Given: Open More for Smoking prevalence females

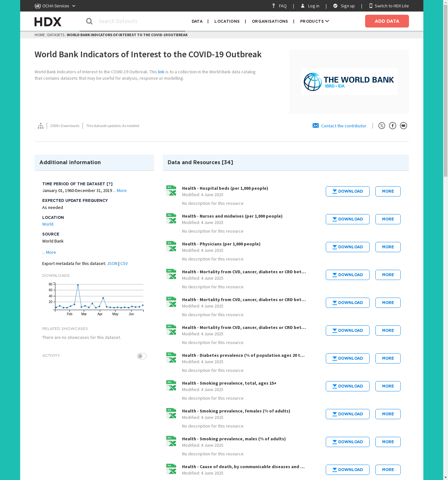Looking at the screenshot, I should coord(388,414).
